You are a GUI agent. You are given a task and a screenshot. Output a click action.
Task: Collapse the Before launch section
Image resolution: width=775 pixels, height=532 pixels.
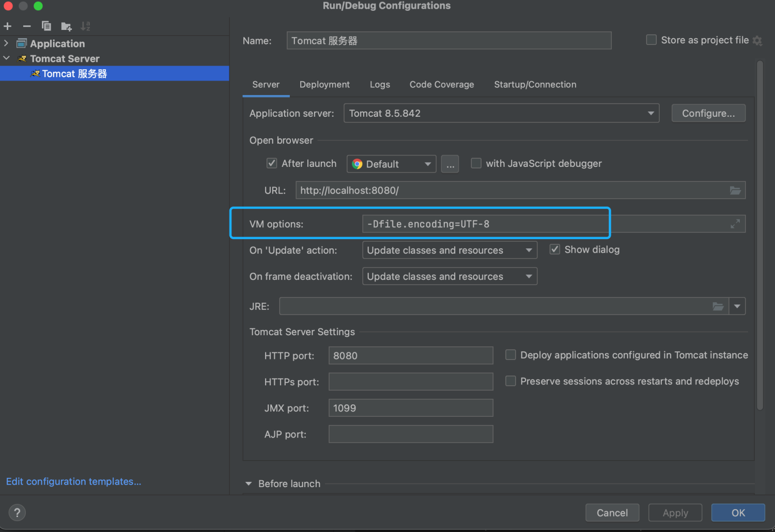249,484
